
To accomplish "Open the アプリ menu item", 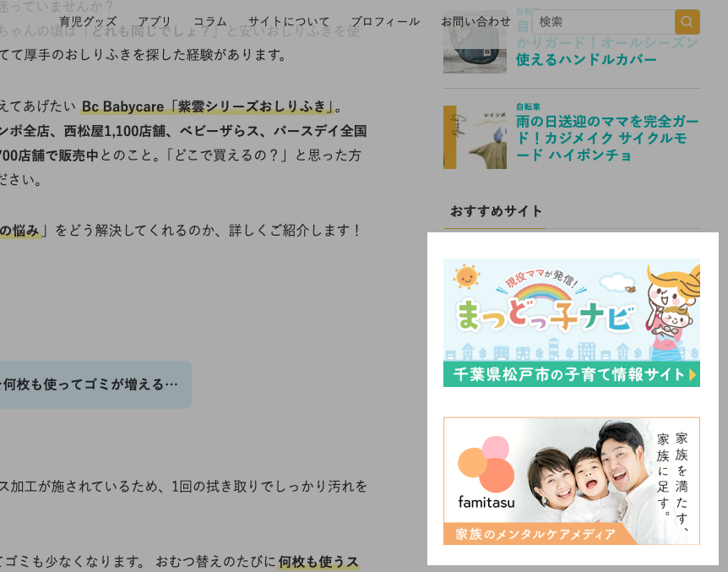I will pyautogui.click(x=155, y=21).
